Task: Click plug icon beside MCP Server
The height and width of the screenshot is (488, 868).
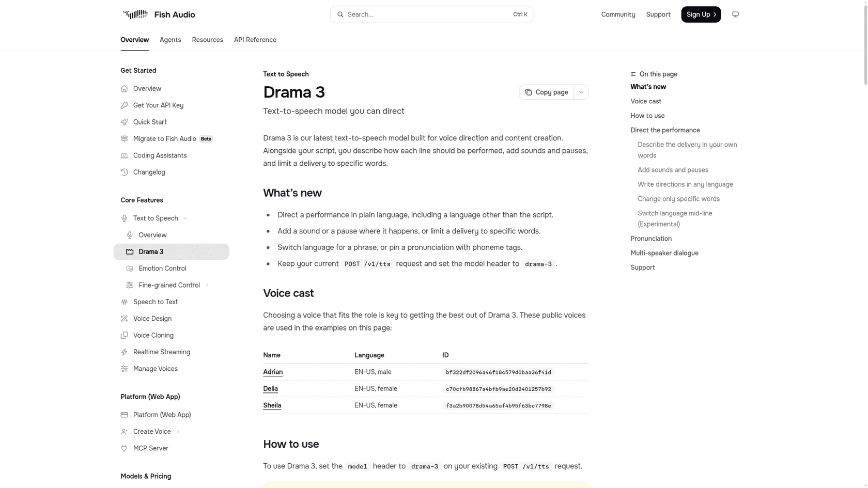Action: pyautogui.click(x=124, y=448)
